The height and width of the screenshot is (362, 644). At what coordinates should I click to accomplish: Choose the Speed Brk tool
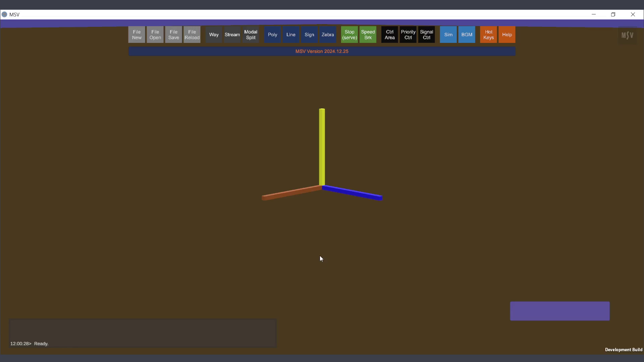(368, 35)
